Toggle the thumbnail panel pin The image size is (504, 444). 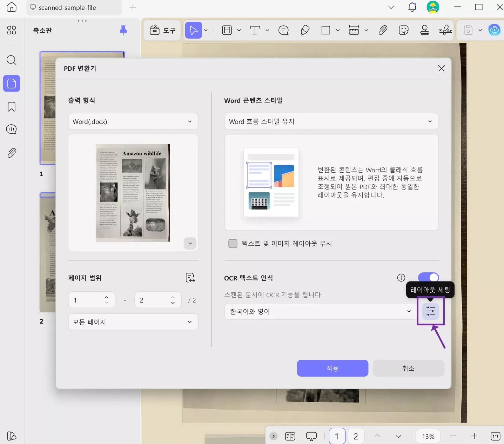(123, 31)
